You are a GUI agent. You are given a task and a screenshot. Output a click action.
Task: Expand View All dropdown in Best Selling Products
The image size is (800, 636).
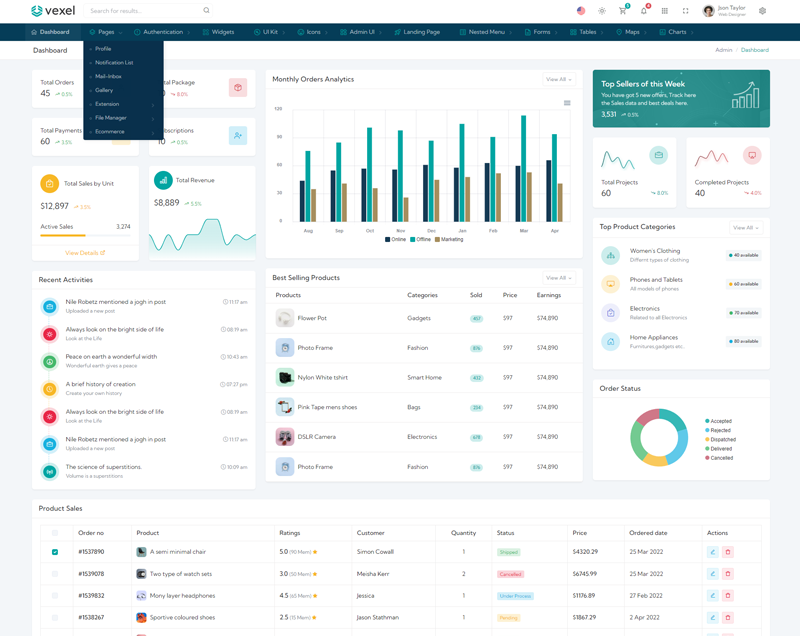point(558,278)
